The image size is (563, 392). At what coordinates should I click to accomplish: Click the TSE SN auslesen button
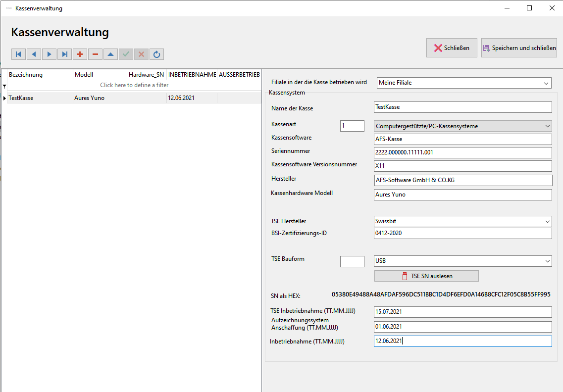click(x=426, y=276)
